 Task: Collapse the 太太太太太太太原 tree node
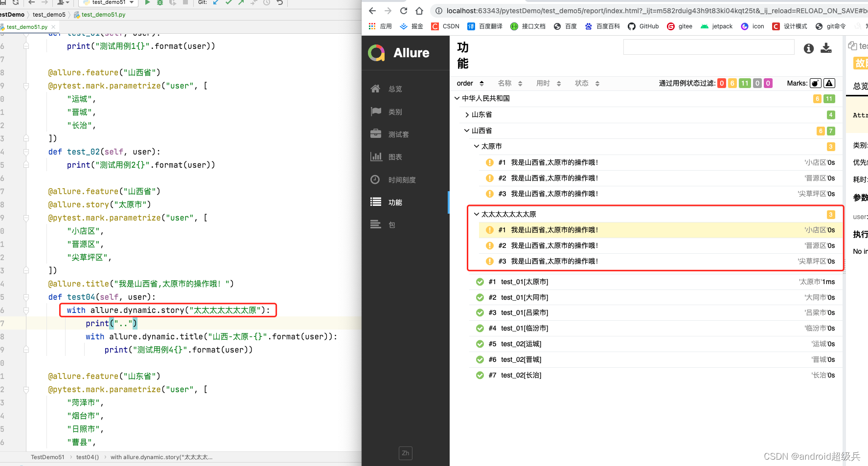pos(655,214)
